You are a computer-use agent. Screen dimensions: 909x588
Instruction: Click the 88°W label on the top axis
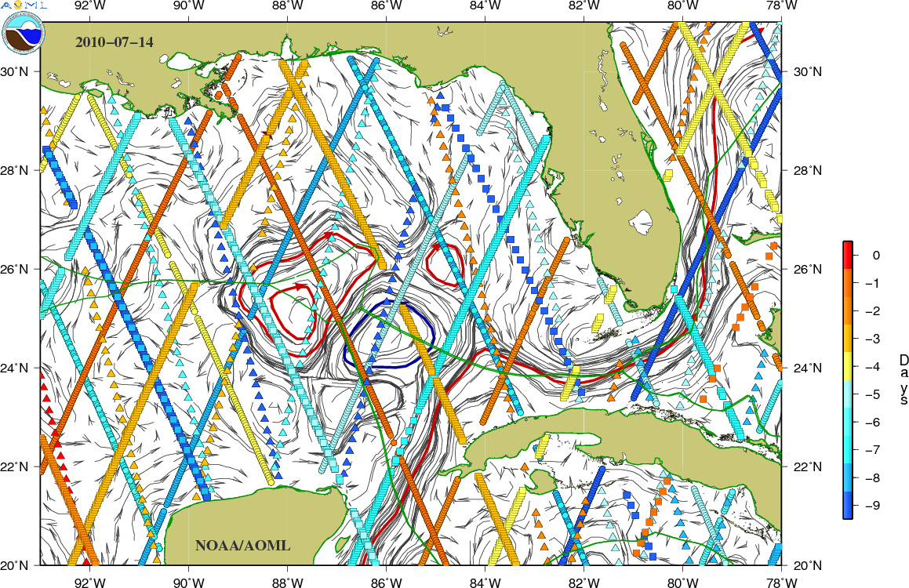pyautogui.click(x=288, y=5)
